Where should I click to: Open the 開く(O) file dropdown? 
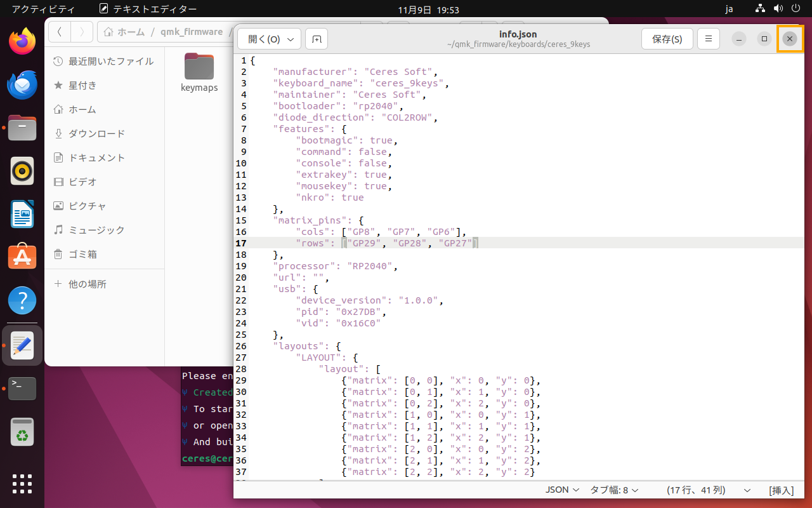point(269,39)
